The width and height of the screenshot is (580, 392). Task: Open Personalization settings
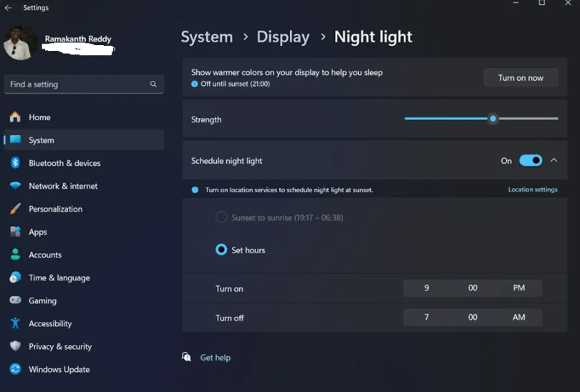pos(84,209)
